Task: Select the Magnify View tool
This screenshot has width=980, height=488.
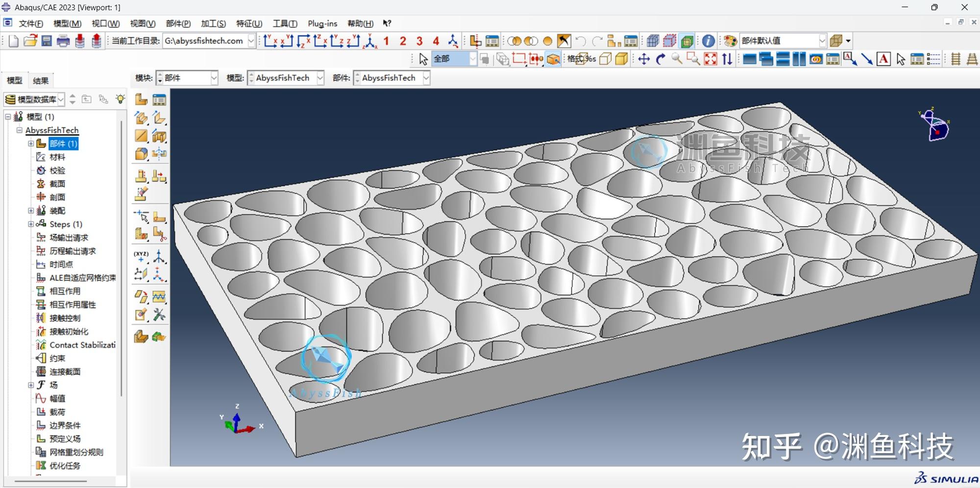Action: [677, 59]
